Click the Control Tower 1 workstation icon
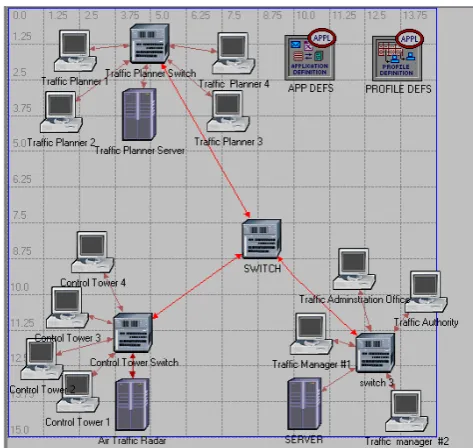Viewport: 473px width, 448px height. pos(78,392)
